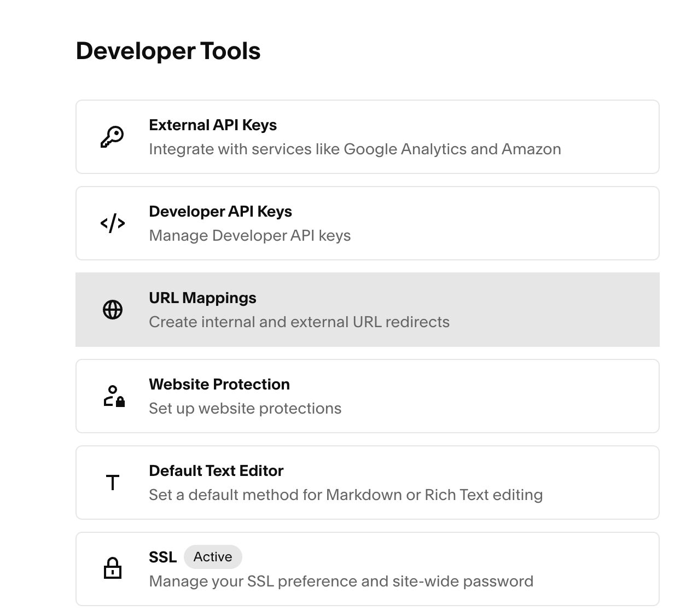Screen dimensions: 698x616
Task: Select 'Manage Developer API keys' description
Action: [x=250, y=236]
